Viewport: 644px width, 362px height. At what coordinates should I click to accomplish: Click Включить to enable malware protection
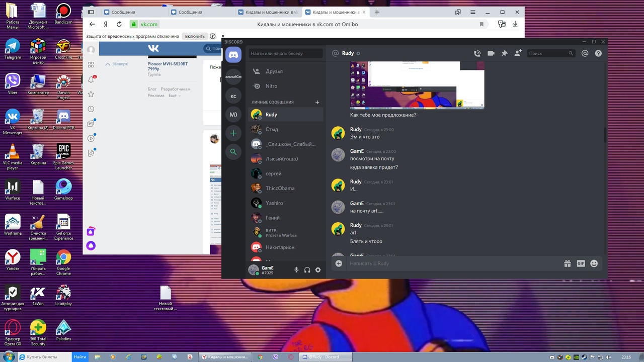pyautogui.click(x=195, y=36)
